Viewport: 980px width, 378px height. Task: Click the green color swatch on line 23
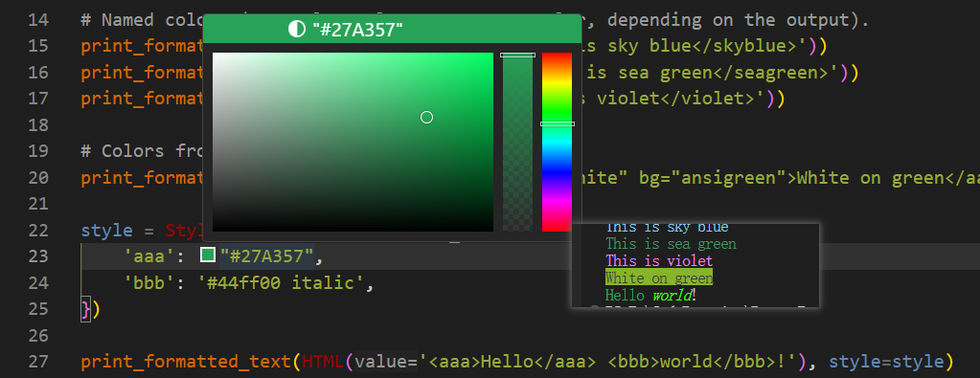208,255
